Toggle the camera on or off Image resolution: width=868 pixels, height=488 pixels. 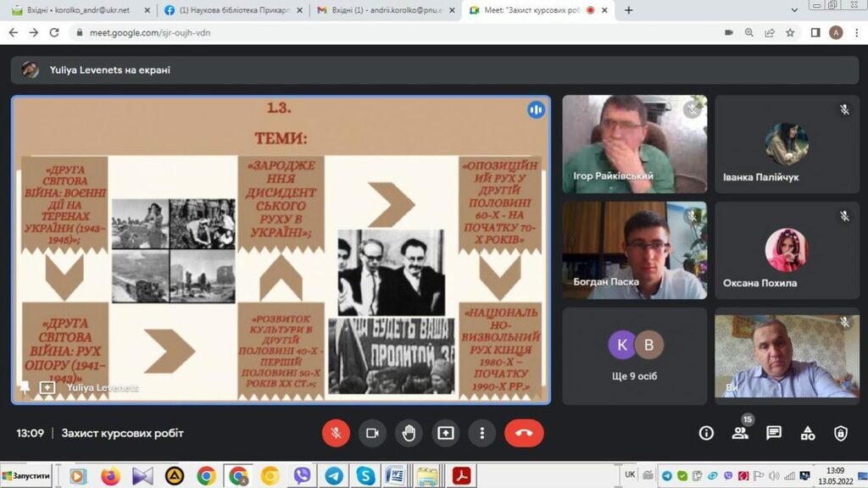pyautogui.click(x=371, y=433)
